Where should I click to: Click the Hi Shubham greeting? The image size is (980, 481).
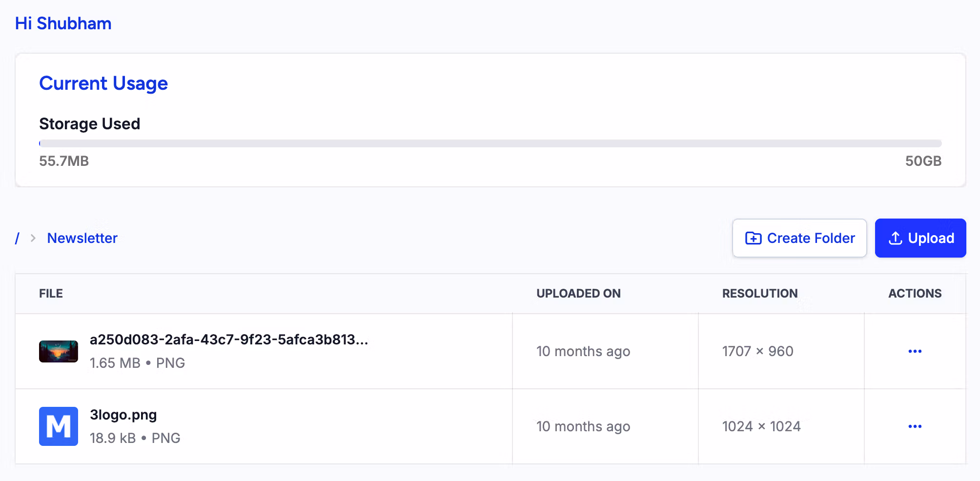63,23
